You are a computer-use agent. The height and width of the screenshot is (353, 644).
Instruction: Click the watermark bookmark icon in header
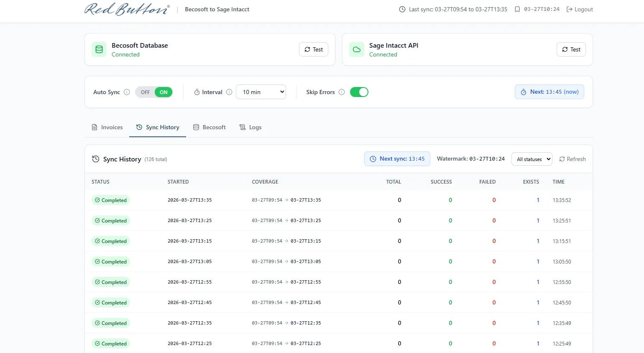(517, 9)
